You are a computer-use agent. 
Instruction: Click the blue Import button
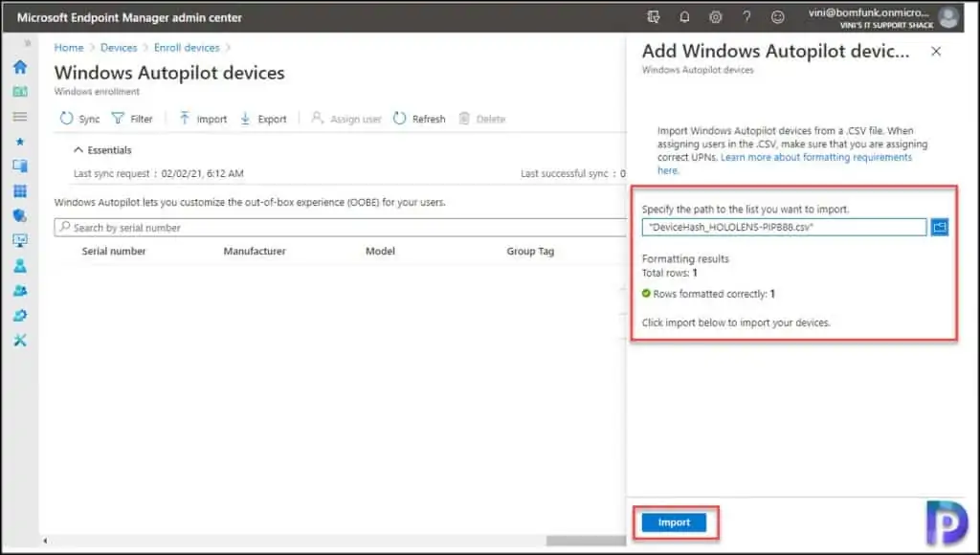(674, 522)
